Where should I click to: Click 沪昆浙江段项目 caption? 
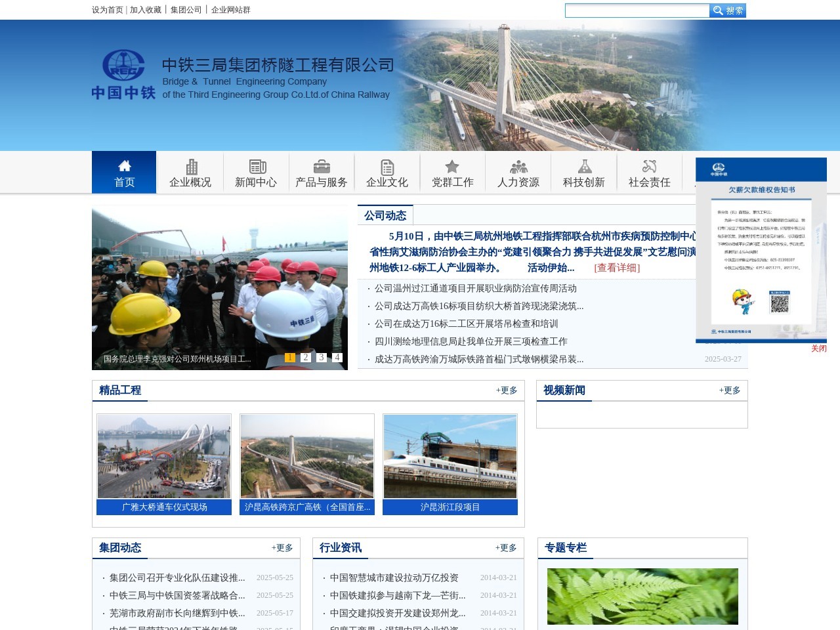click(450, 507)
